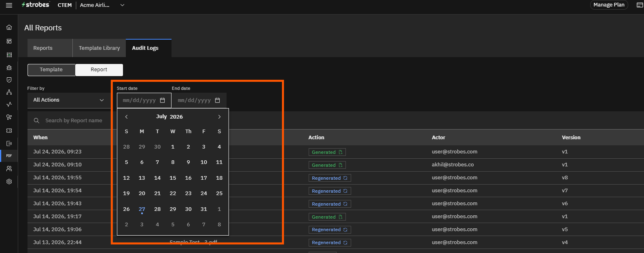Screen dimensions: 644x253
Task: Open the All Actions filter dropdown
Action: click(x=69, y=100)
